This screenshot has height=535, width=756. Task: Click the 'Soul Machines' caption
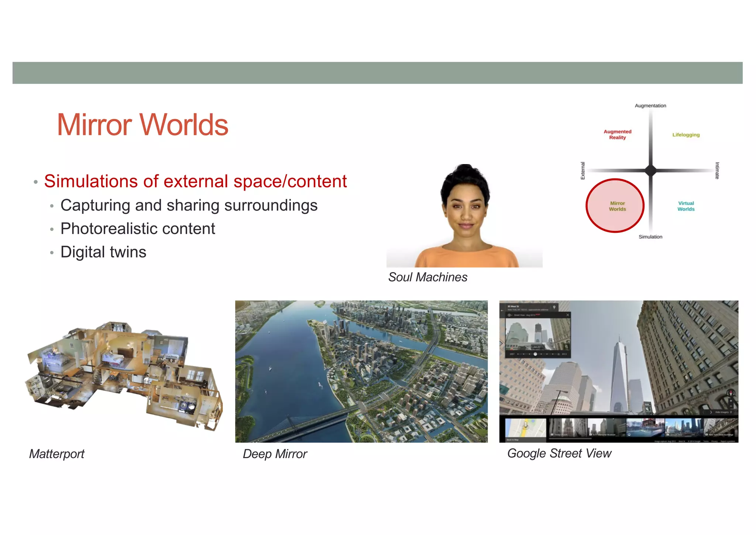pos(427,277)
